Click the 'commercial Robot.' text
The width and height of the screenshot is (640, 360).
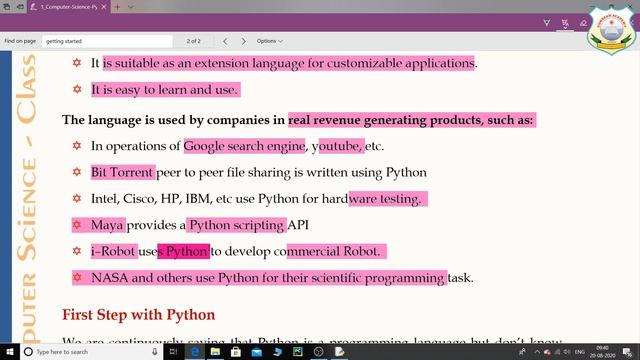point(327,251)
